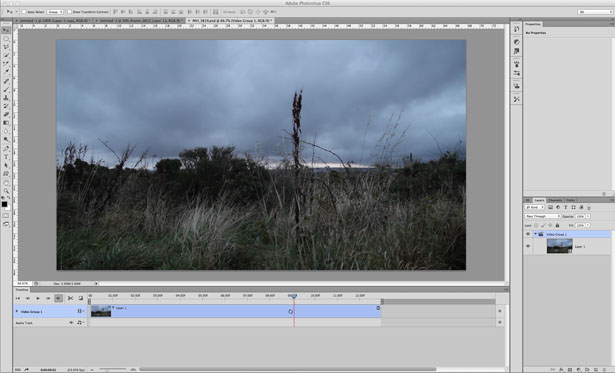The width and height of the screenshot is (615, 373).
Task: Switch to the Layers tab
Action: (539, 200)
